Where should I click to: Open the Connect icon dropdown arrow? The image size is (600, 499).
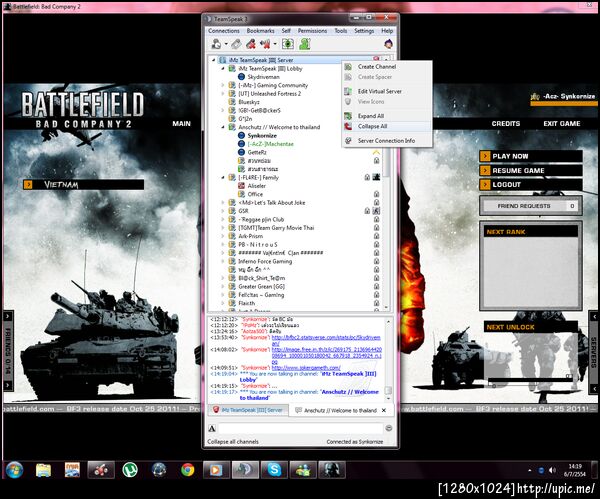point(226,44)
